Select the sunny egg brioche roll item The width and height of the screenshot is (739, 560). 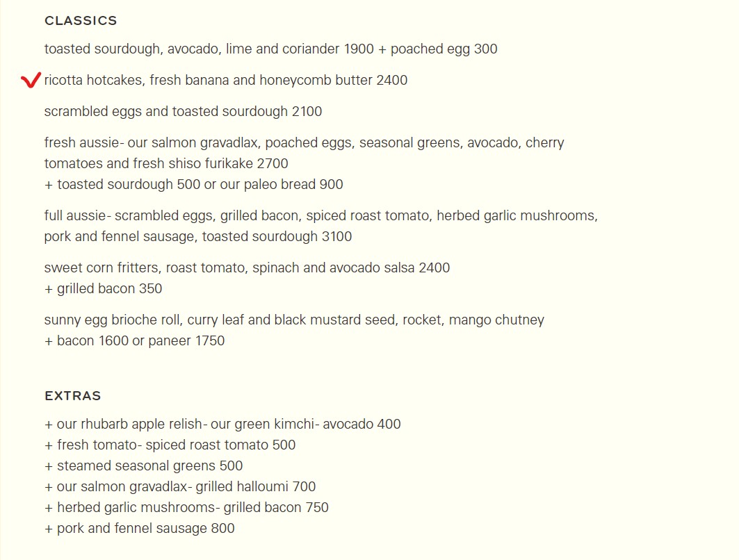(294, 320)
